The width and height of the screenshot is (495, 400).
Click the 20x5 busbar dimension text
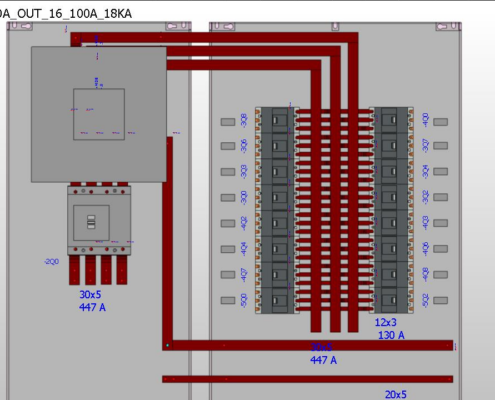point(396,395)
